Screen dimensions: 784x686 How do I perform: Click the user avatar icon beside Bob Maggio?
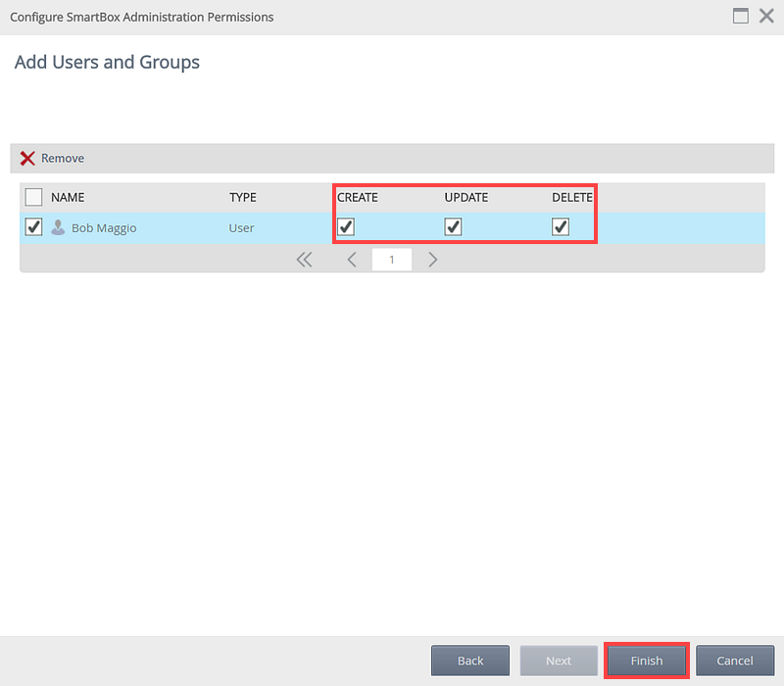pyautogui.click(x=58, y=227)
